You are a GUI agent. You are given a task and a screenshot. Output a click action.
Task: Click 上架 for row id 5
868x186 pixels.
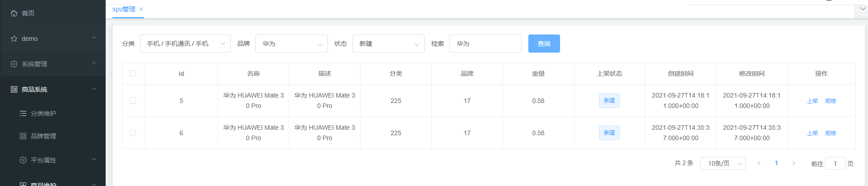point(813,101)
